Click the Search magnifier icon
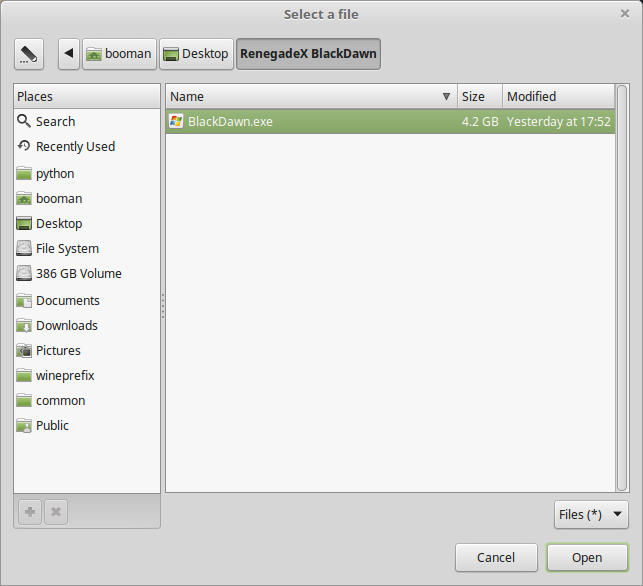The width and height of the screenshot is (643, 586). tap(24, 121)
